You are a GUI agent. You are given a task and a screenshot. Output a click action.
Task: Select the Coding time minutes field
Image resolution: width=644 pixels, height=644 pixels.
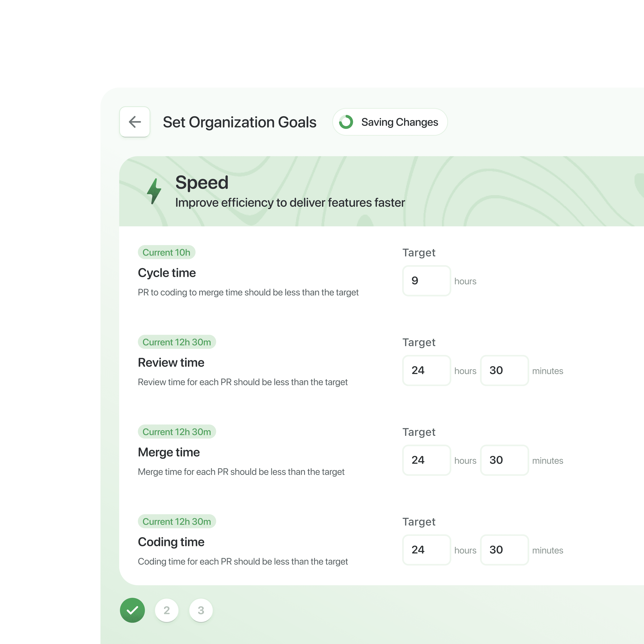504,550
